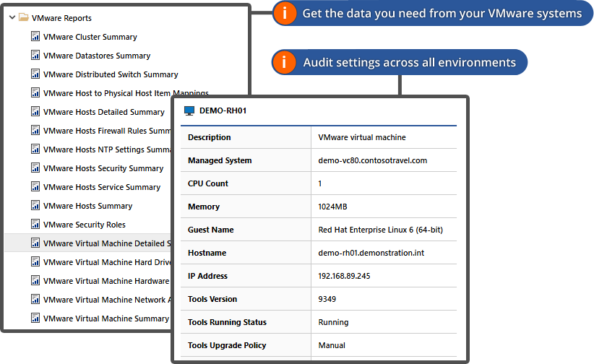The image size is (594, 364).
Task: Click the Hosts Firewall Rules report icon
Action: pos(35,130)
